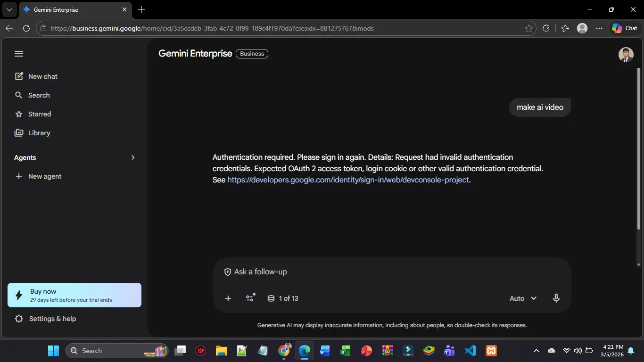Open File Explorer from taskbar
644x362 pixels.
pyautogui.click(x=222, y=351)
